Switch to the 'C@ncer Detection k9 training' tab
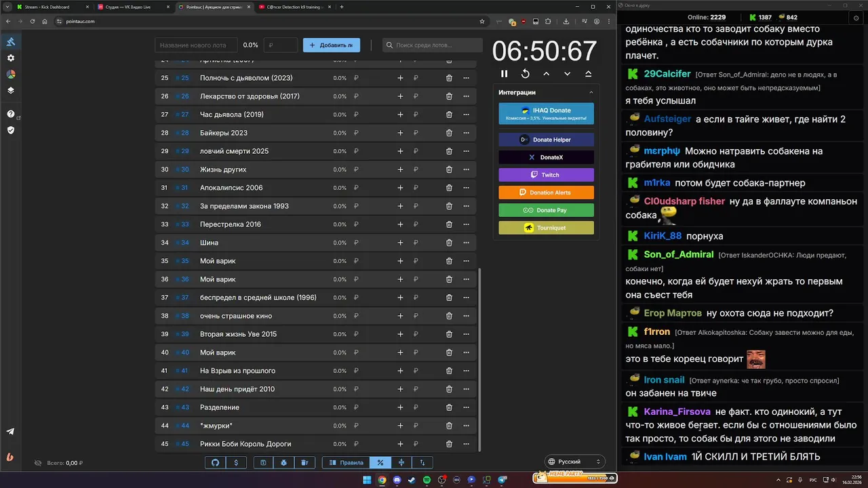 [x=294, y=7]
